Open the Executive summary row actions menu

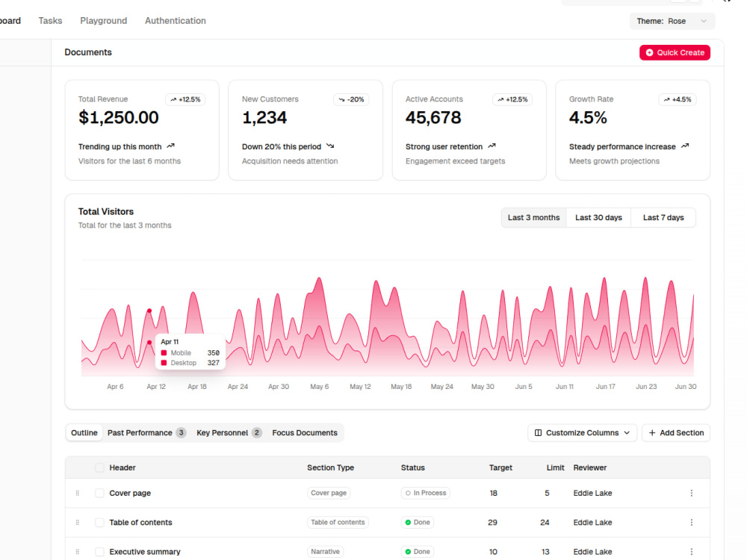point(691,552)
